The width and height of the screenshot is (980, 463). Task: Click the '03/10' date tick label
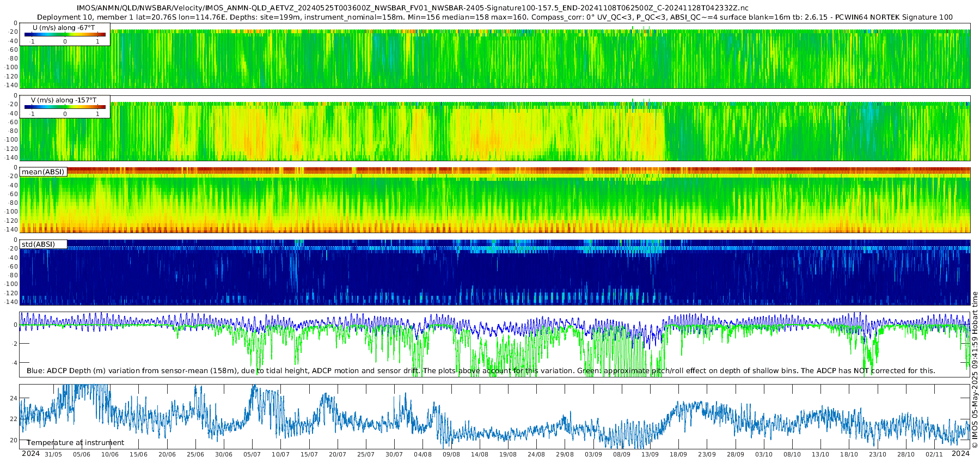764,454
